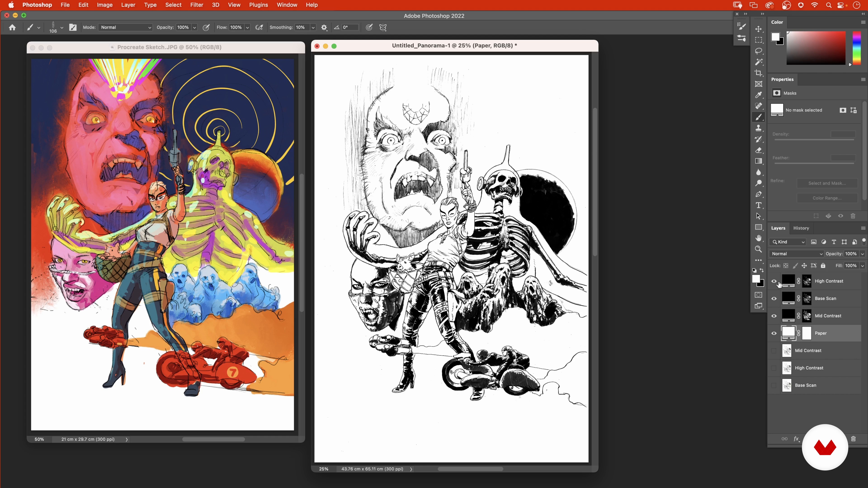
Task: Toggle airbrush-style build-up icon
Action: tap(259, 28)
